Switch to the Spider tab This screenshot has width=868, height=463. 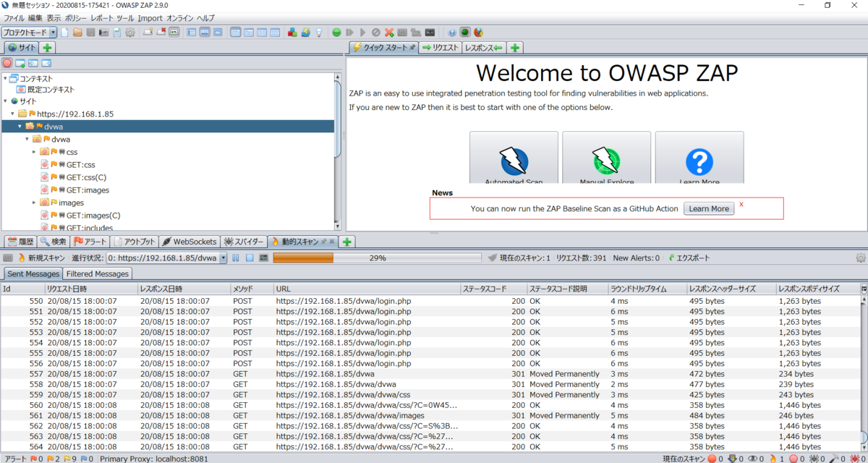243,242
